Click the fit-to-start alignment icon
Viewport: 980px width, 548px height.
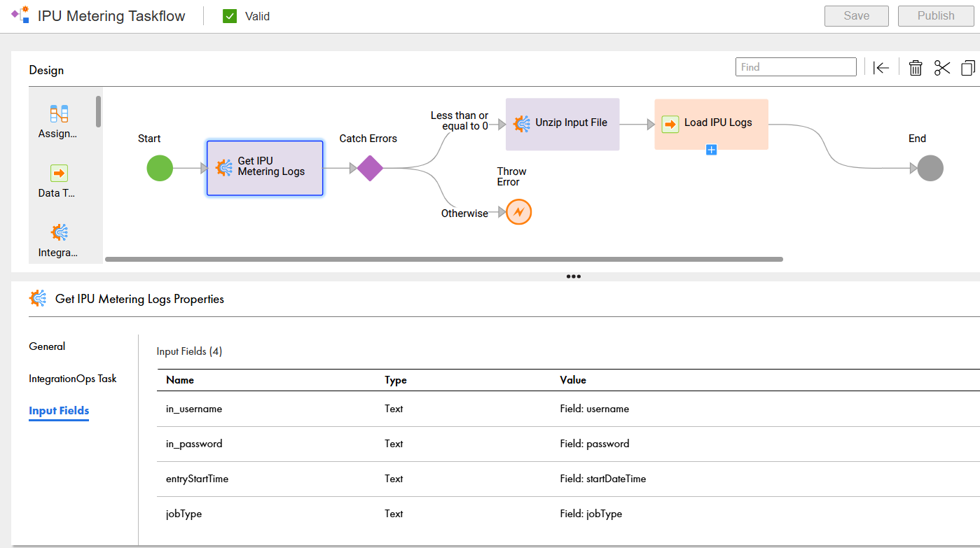881,67
